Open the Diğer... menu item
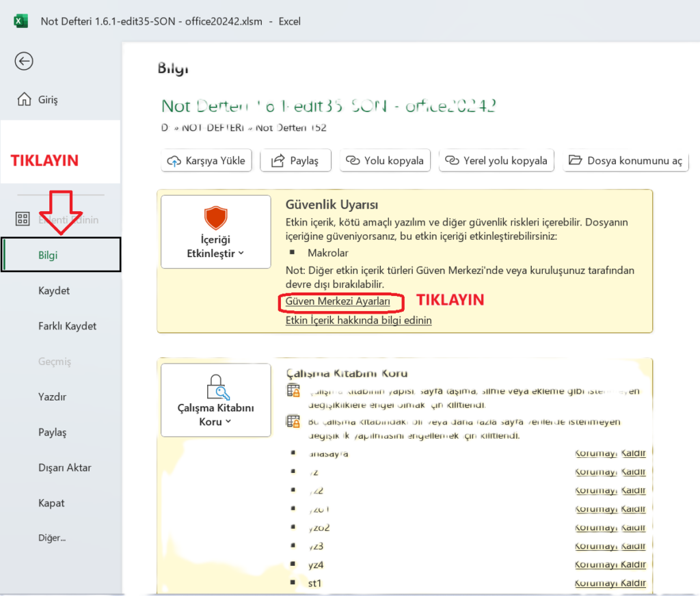This screenshot has width=700, height=596. pyautogui.click(x=52, y=538)
